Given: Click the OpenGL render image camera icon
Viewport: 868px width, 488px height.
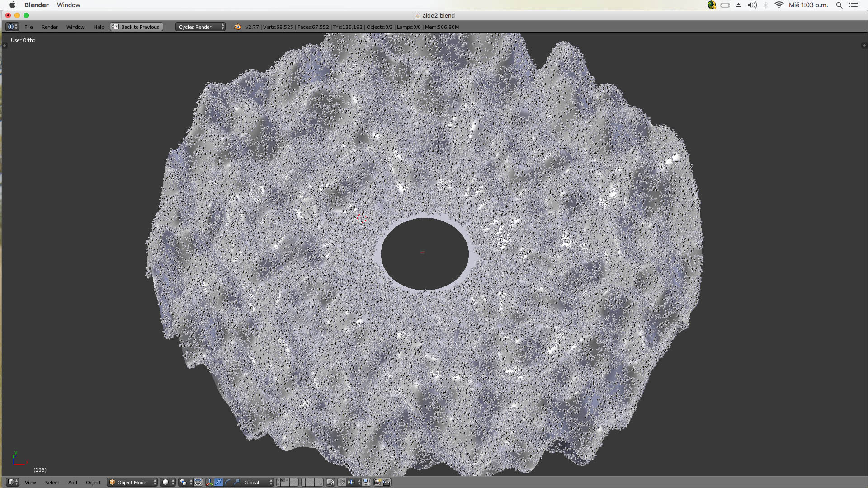Looking at the screenshot, I should (x=377, y=483).
